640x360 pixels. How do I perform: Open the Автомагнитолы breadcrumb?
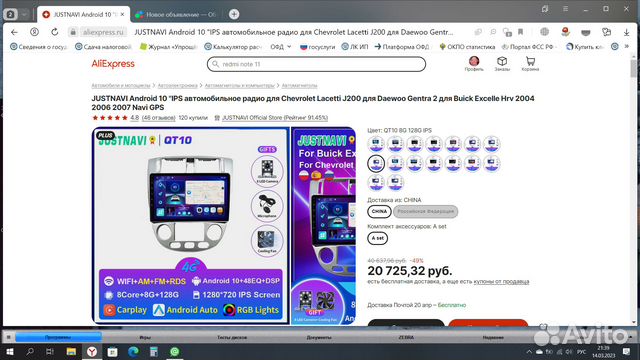(x=299, y=85)
